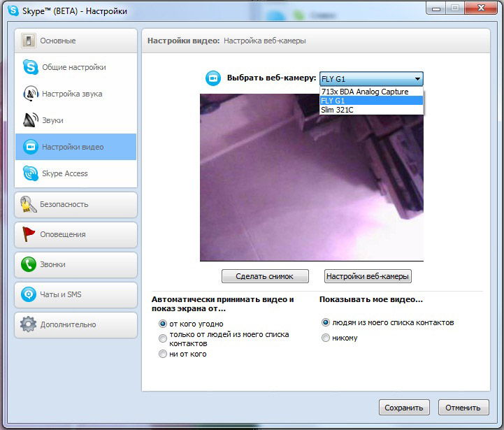Click the Оповещения red flag icon
504x430 pixels.
coord(28,234)
